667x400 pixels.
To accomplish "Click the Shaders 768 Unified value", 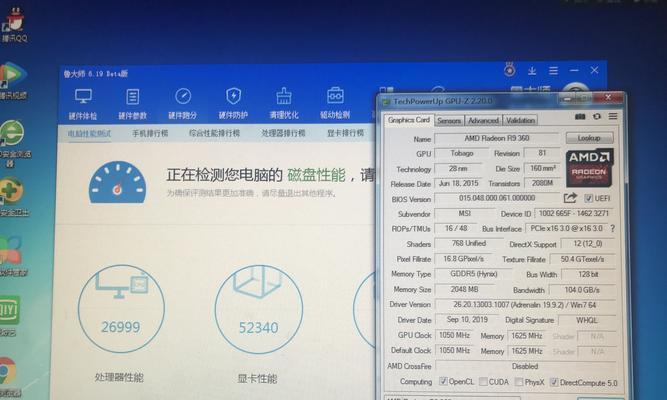I will (x=469, y=243).
